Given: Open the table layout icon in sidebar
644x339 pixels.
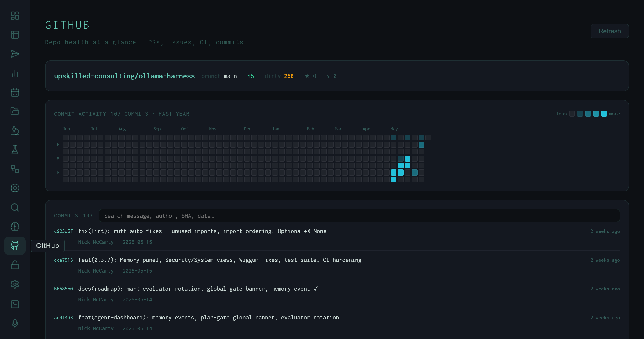Looking at the screenshot, I should [15, 35].
